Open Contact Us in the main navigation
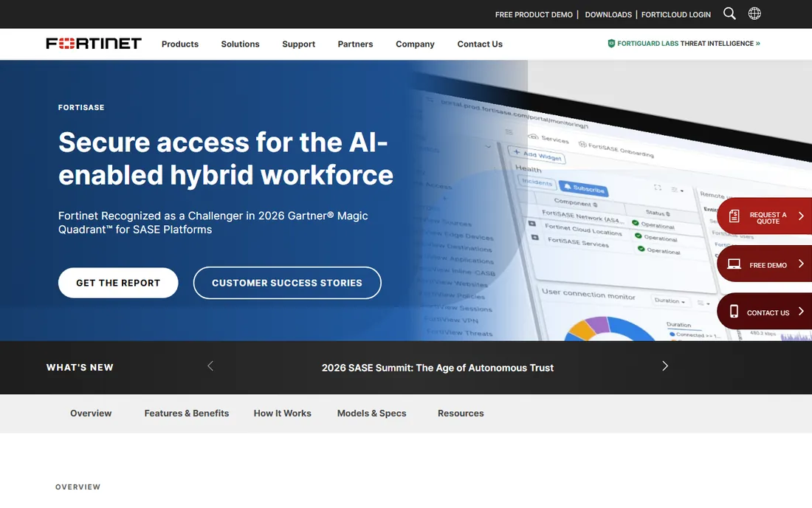The height and width of the screenshot is (508, 812). 480,44
